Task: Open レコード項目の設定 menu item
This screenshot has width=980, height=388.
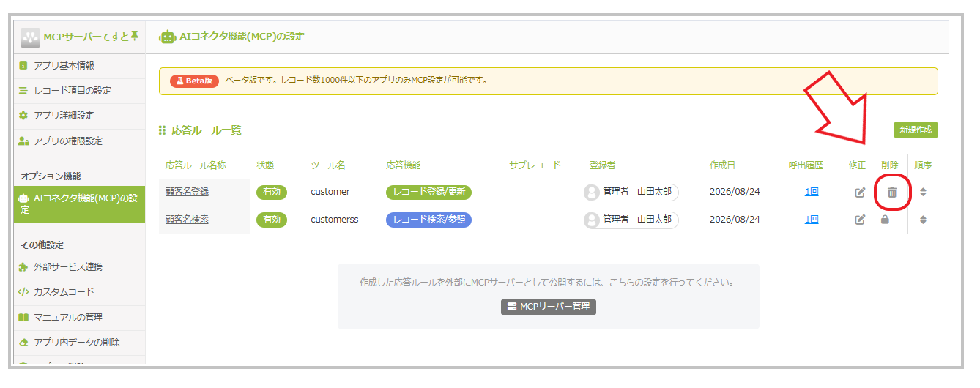Action: point(79,91)
